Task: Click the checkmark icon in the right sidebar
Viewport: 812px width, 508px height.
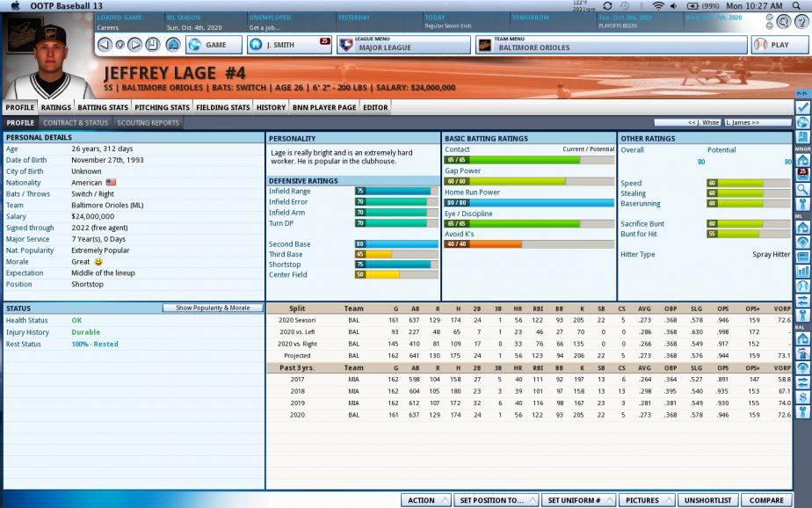Action: 802,107
